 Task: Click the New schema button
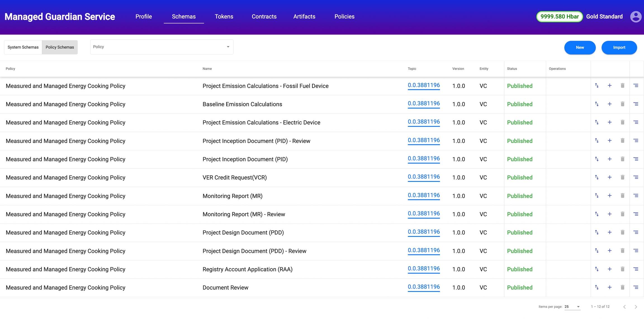(x=580, y=47)
